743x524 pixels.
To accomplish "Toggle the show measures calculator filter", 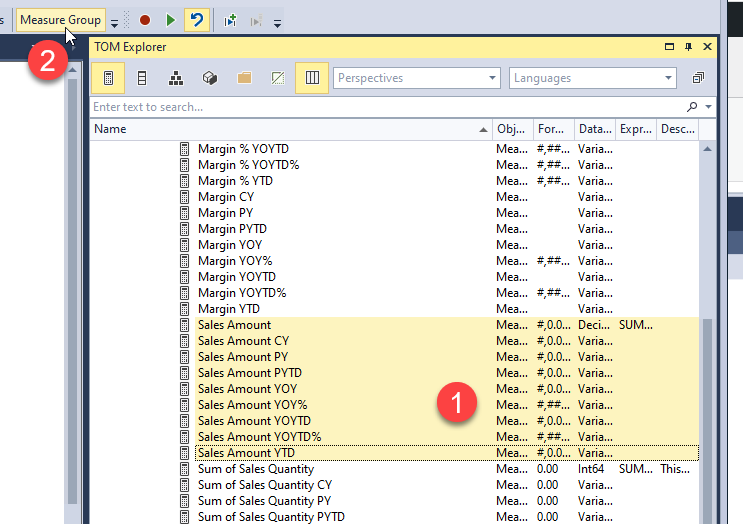I will tap(108, 78).
